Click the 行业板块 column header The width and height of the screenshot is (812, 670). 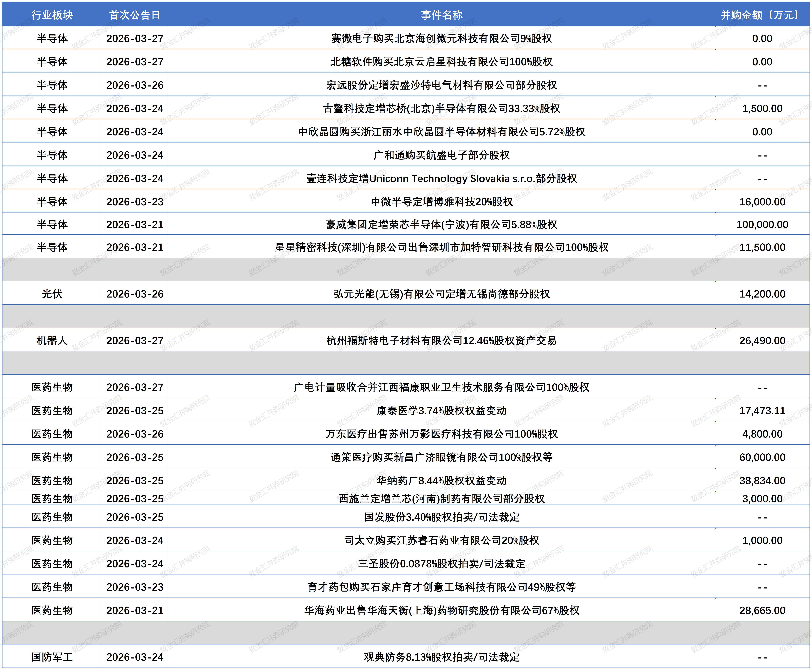52,15
